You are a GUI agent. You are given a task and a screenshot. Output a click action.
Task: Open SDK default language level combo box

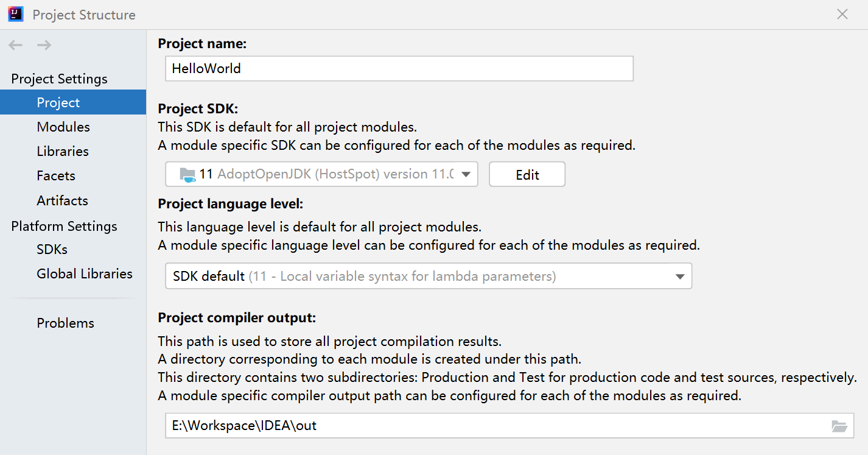(x=429, y=276)
